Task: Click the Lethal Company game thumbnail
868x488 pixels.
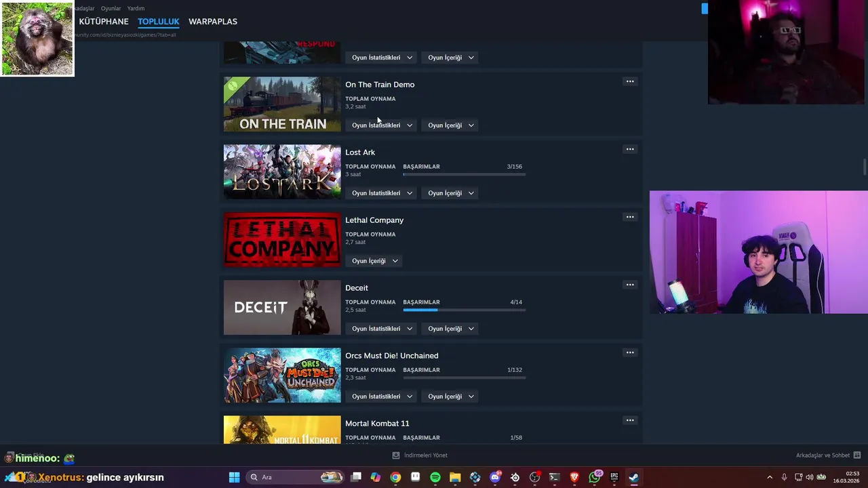Action: (282, 239)
